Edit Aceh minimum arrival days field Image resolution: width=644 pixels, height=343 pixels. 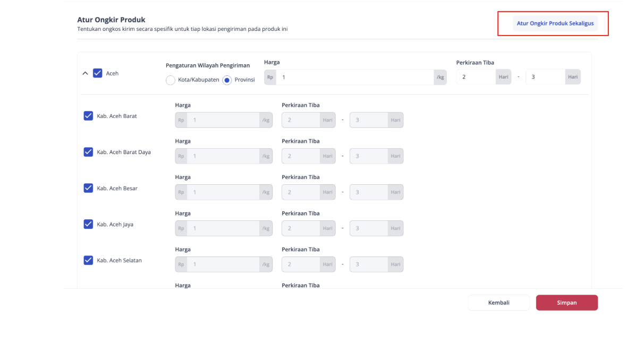coord(476,77)
